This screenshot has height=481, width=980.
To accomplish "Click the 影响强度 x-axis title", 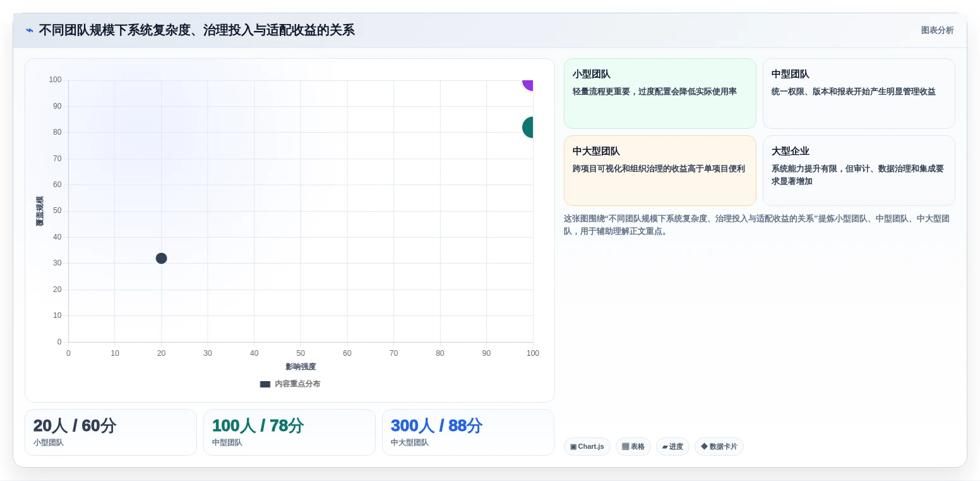I will coord(301,367).
